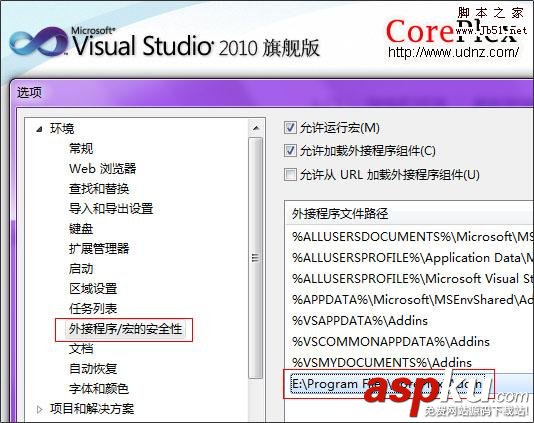
Task: Select 环境 category label
Action: click(62, 129)
